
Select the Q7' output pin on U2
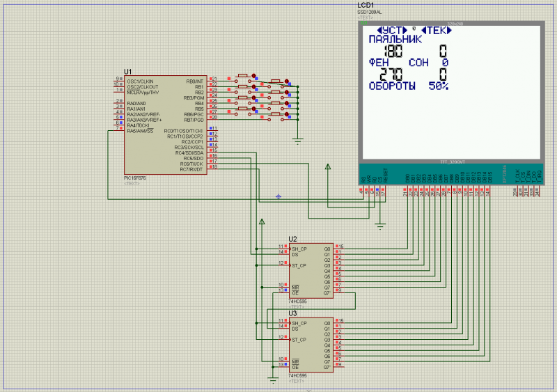click(338, 292)
